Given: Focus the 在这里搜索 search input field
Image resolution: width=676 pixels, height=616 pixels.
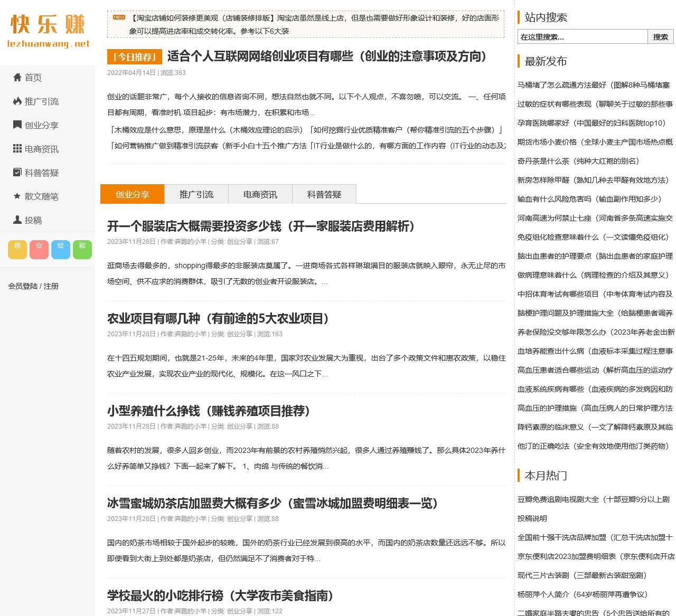Looking at the screenshot, I should (x=582, y=36).
